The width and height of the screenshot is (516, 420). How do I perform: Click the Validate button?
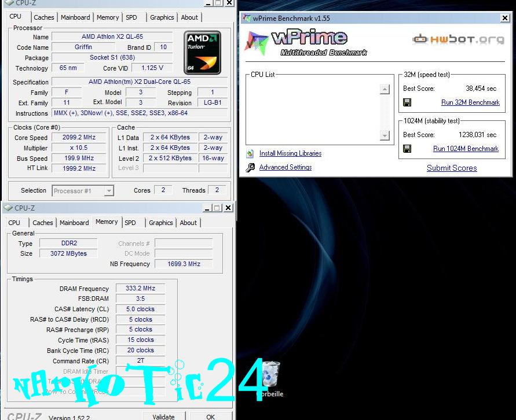click(164, 416)
